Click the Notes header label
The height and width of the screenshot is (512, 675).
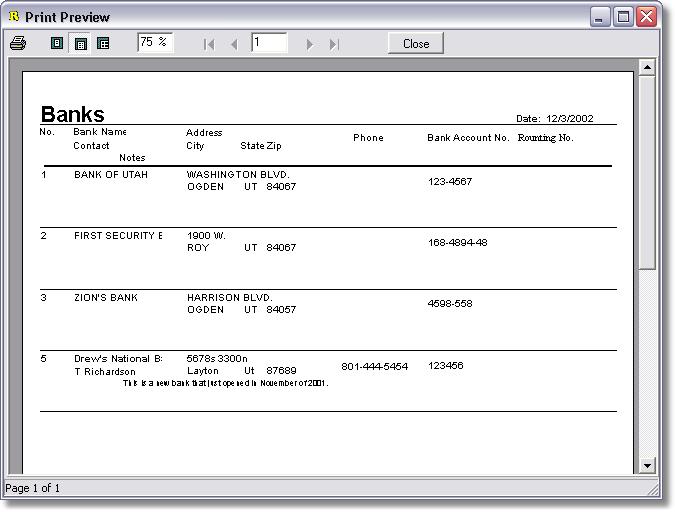pyautogui.click(x=132, y=158)
